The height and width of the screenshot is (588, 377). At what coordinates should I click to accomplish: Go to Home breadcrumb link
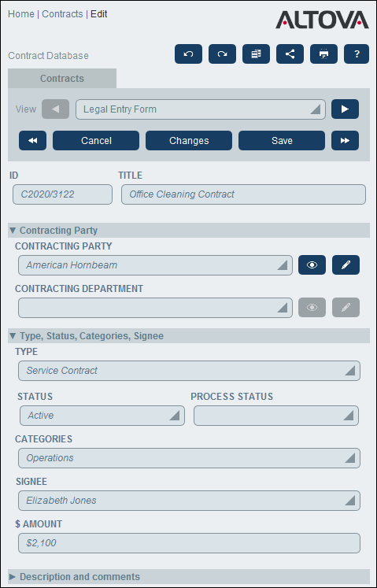(21, 14)
